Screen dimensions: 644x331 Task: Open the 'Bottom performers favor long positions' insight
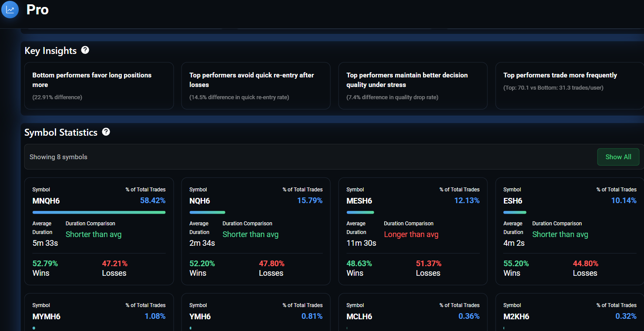click(99, 86)
